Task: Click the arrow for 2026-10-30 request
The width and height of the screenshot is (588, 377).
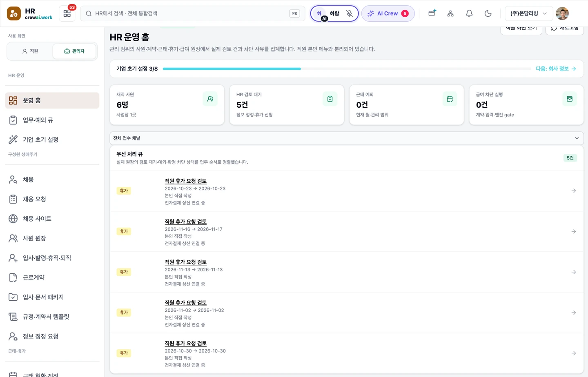Action: tap(574, 353)
